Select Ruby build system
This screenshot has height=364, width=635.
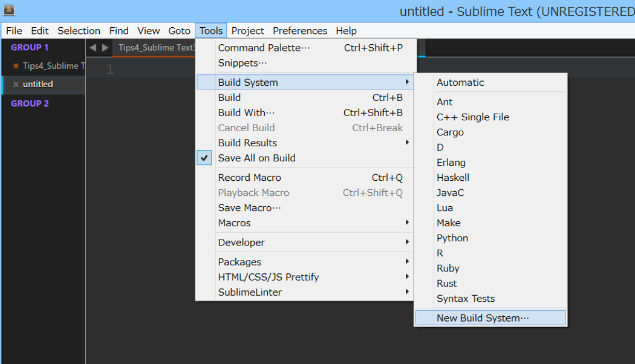490,268
